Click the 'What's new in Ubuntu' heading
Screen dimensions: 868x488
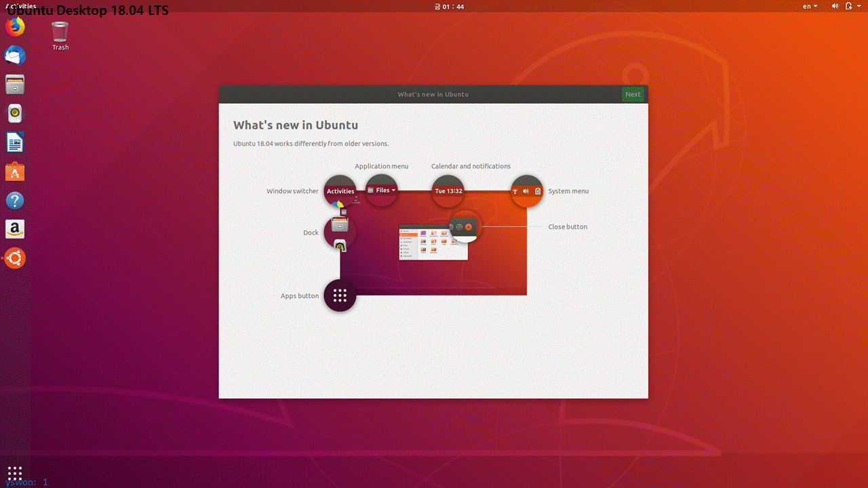click(296, 125)
